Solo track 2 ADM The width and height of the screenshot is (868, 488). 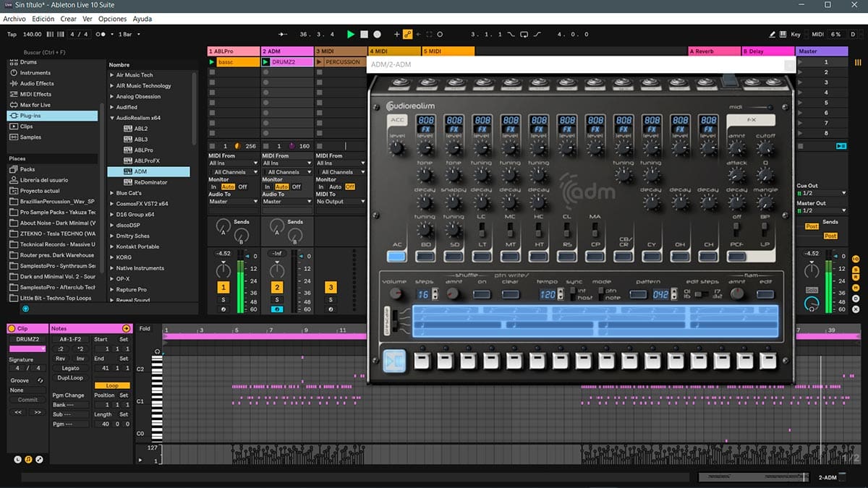point(276,299)
